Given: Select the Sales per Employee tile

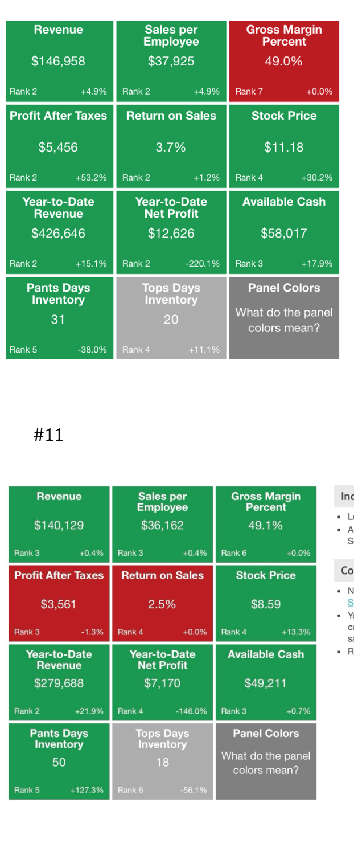Looking at the screenshot, I should tap(170, 57).
